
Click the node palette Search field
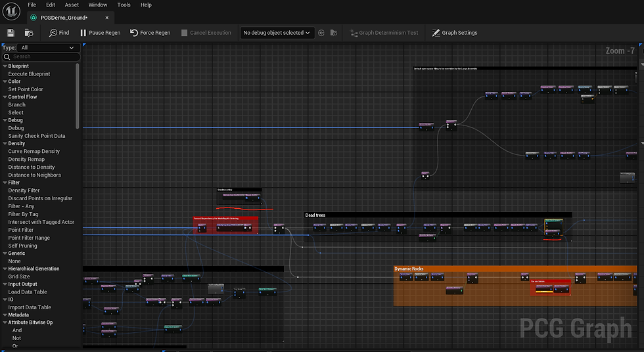pos(41,56)
